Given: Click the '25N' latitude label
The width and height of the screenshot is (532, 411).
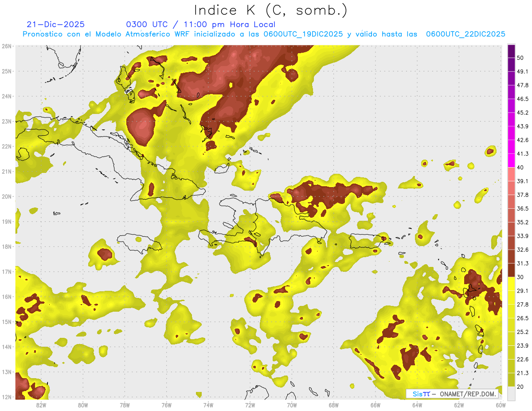Looking at the screenshot, I should click(x=7, y=71).
